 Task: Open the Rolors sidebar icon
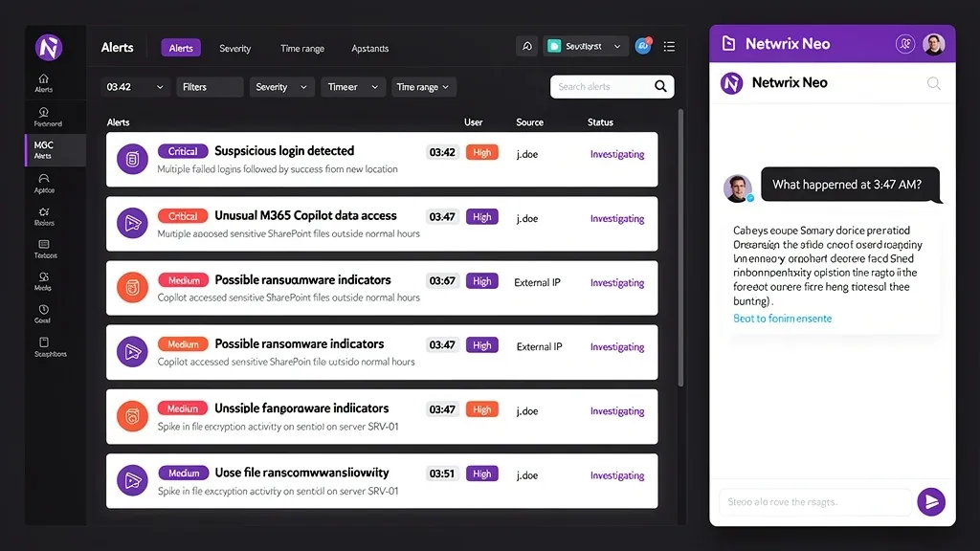44,216
